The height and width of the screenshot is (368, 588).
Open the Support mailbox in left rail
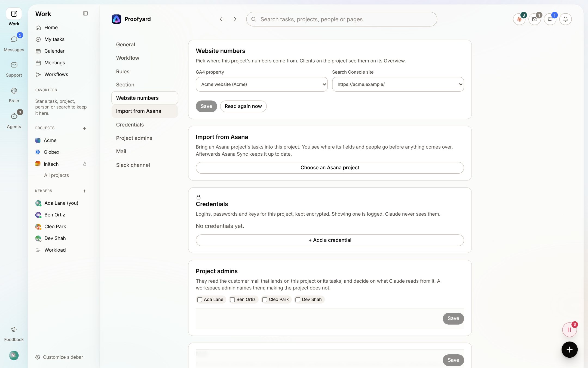[x=14, y=69]
